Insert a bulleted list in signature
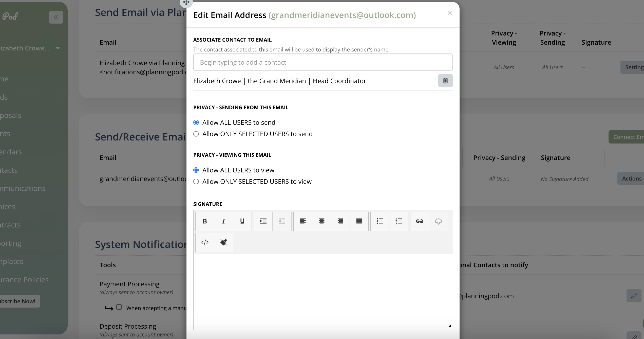Viewport: 644px width, 339px height. tap(380, 221)
